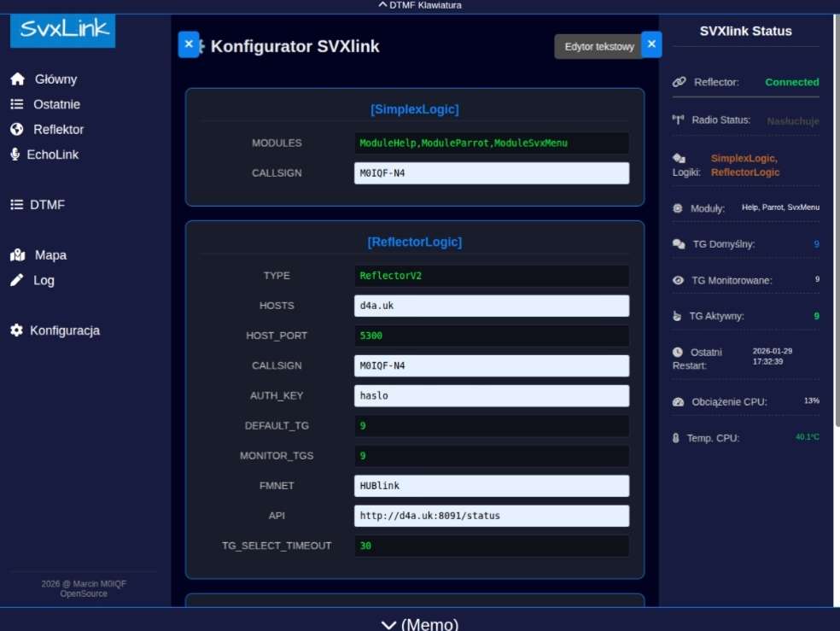
Task: Hide the status panel with right X button
Action: click(651, 44)
